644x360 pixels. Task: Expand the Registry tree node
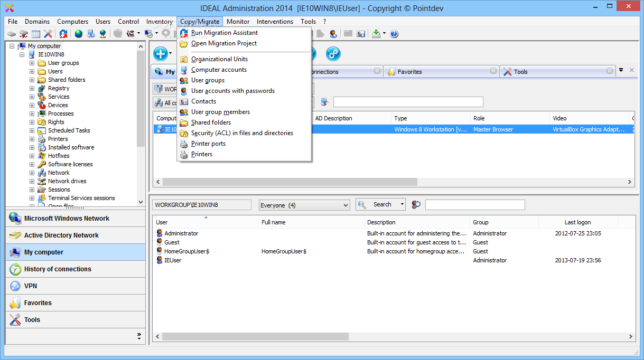pos(32,88)
